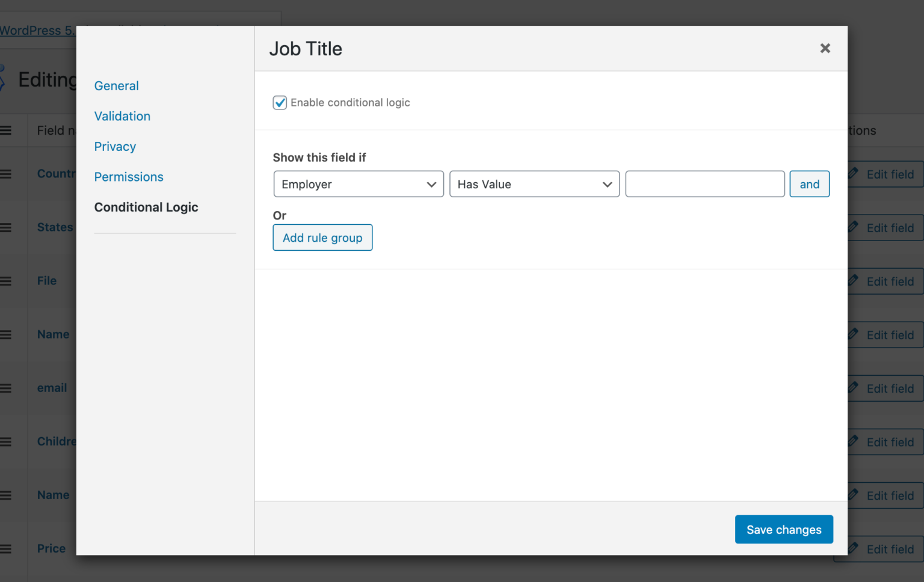Image resolution: width=924 pixels, height=582 pixels.
Task: Open the Employer field dropdown
Action: 358,184
